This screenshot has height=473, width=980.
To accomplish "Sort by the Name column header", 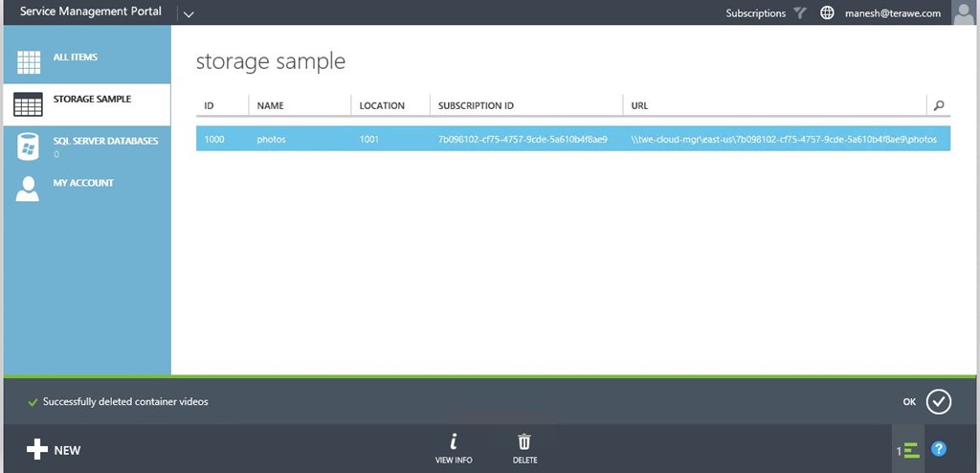I will (271, 105).
